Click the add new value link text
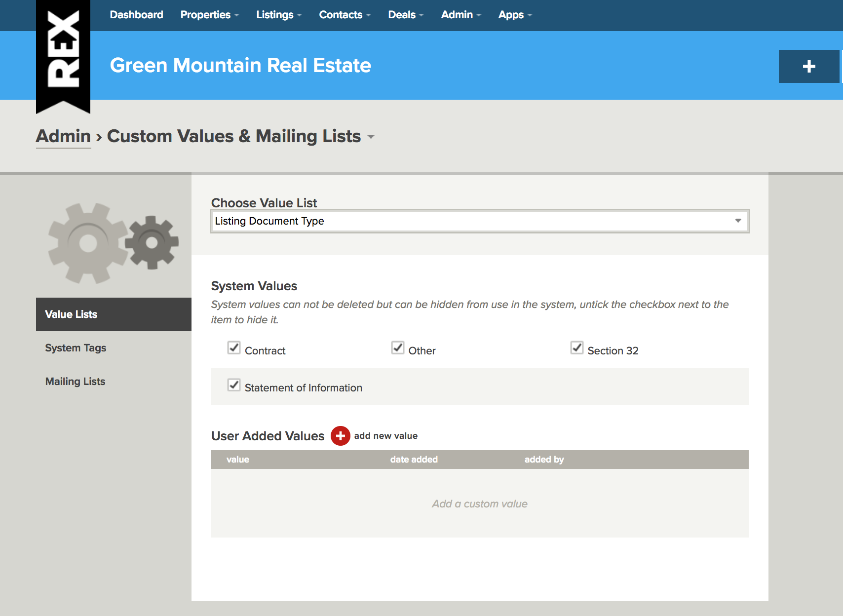Screen dimensions: 843x616 [386, 436]
